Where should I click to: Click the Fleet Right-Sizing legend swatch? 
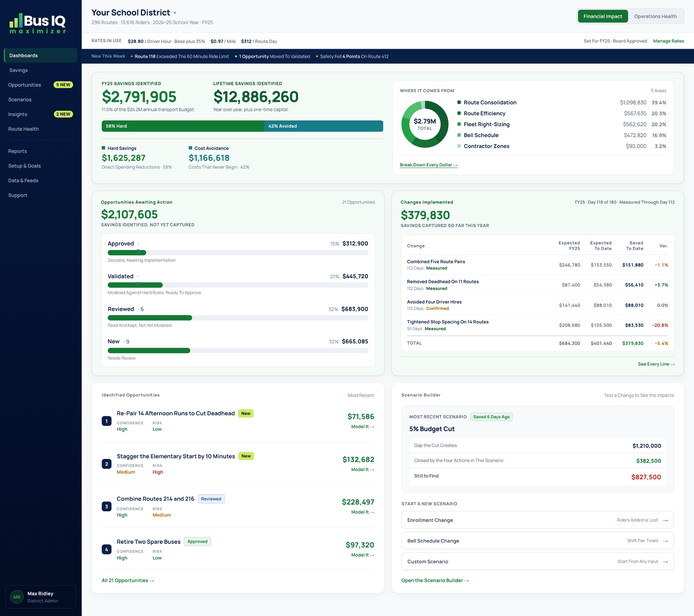coord(459,124)
